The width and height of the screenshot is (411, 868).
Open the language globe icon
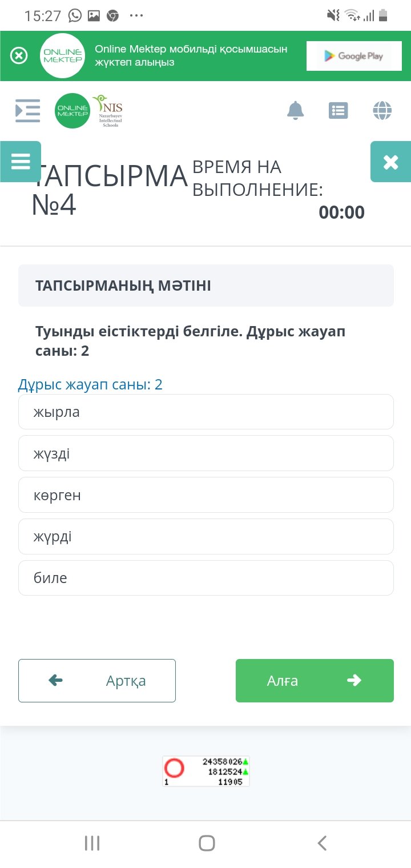tap(382, 110)
